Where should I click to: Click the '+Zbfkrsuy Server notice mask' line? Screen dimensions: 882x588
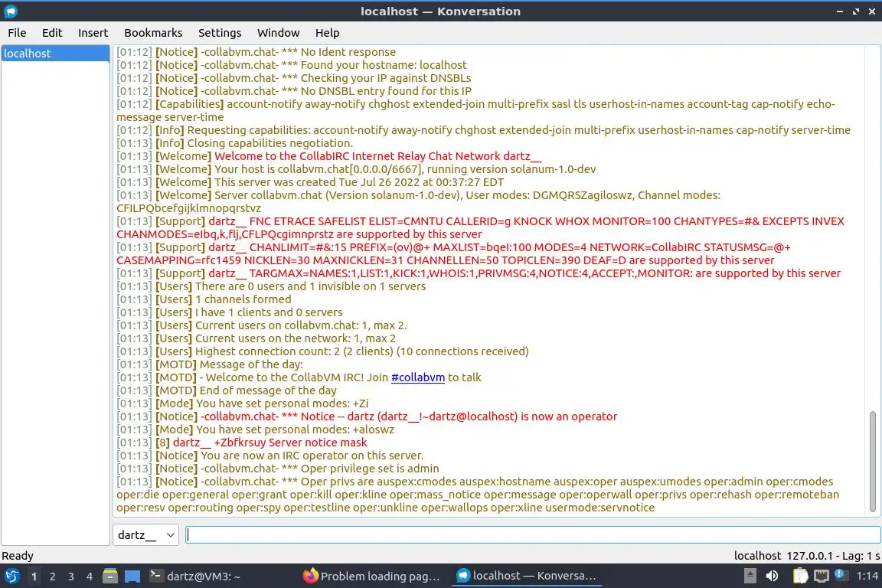(242, 443)
